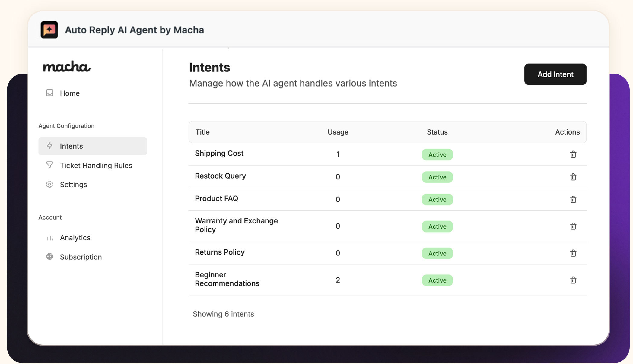Screen dimensions: 633x364
Task: Click the Ticket Handling Rules funnel icon
Action: tap(49, 165)
